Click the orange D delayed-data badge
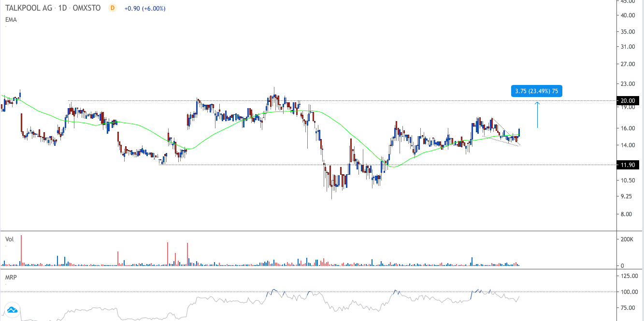The image size is (644, 321). point(113,8)
